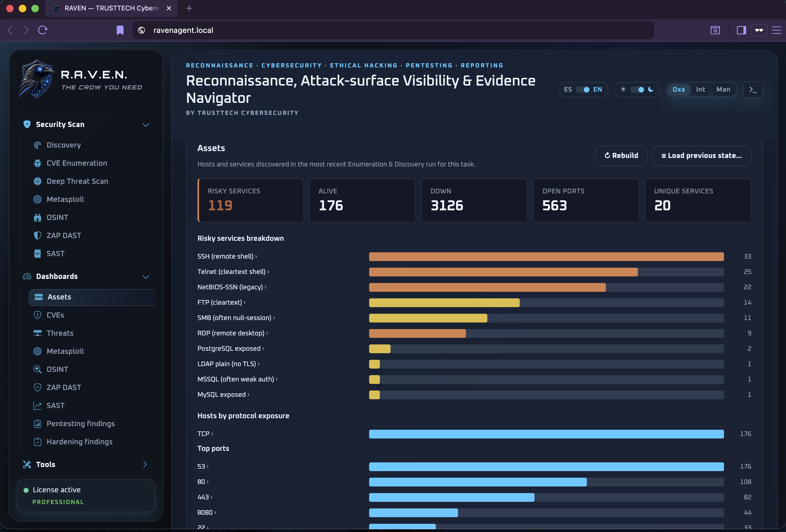Image resolution: width=786 pixels, height=532 pixels.
Task: Open the CVEs dashboard
Action: 92,315
